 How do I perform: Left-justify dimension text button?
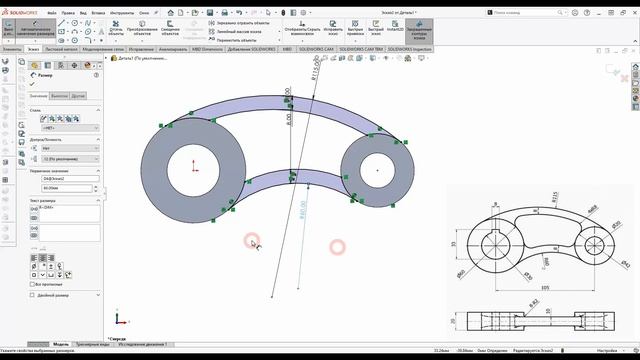pyautogui.click(x=34, y=258)
